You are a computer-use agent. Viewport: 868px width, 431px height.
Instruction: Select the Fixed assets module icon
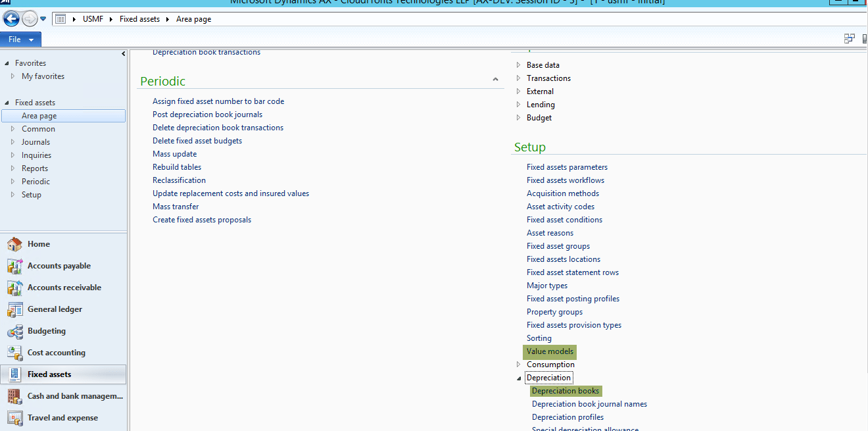(x=14, y=374)
